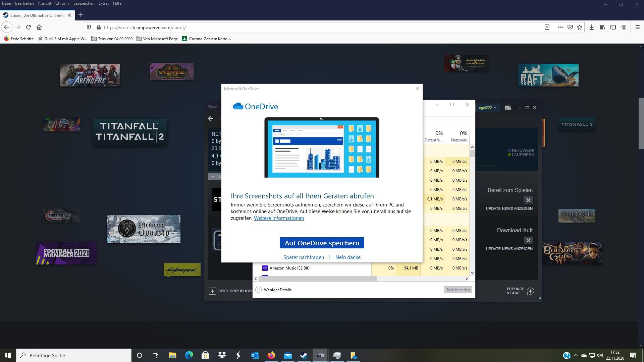The width and height of the screenshot is (644, 362).
Task: Open Windows notification center
Action: pos(633,355)
